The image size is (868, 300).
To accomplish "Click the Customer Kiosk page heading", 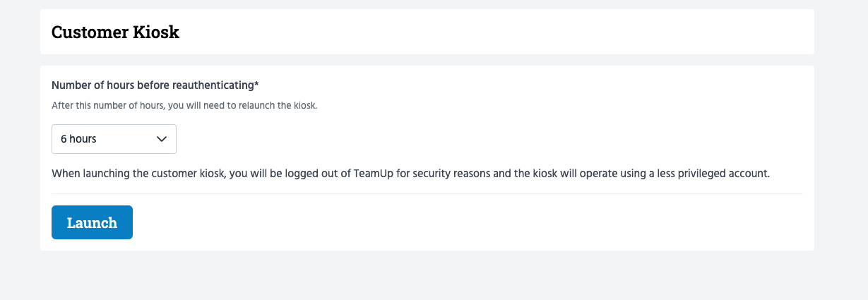I will pyautogui.click(x=115, y=32).
